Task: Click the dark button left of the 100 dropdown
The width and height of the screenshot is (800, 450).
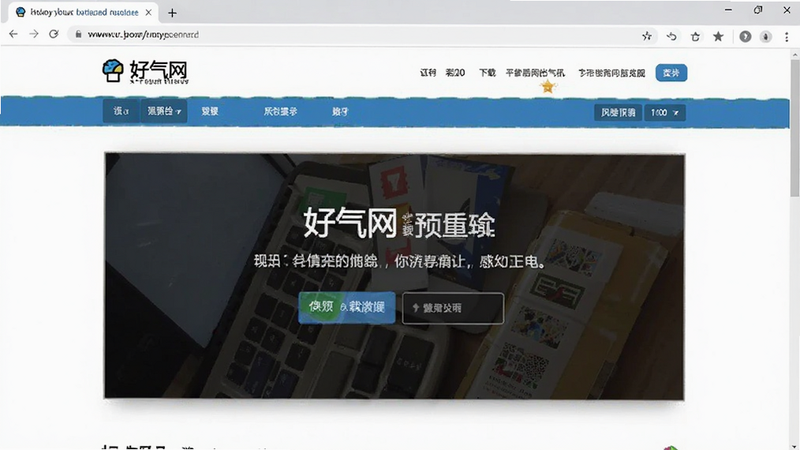Action: pos(618,113)
